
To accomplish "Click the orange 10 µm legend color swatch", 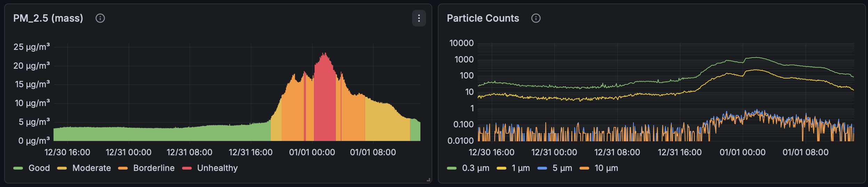I will point(584,168).
